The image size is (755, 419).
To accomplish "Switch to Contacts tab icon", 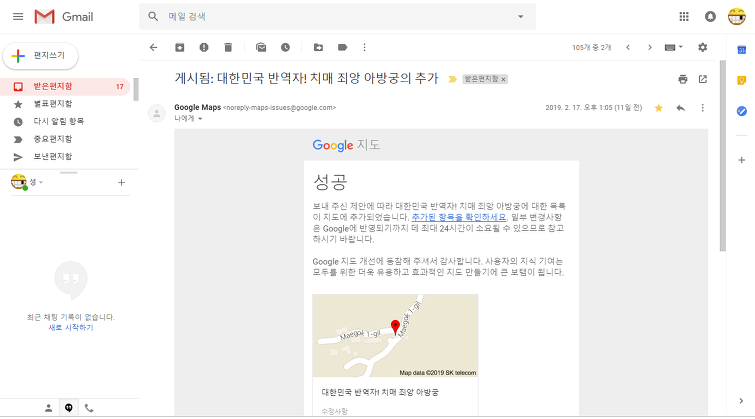I will tap(49, 408).
